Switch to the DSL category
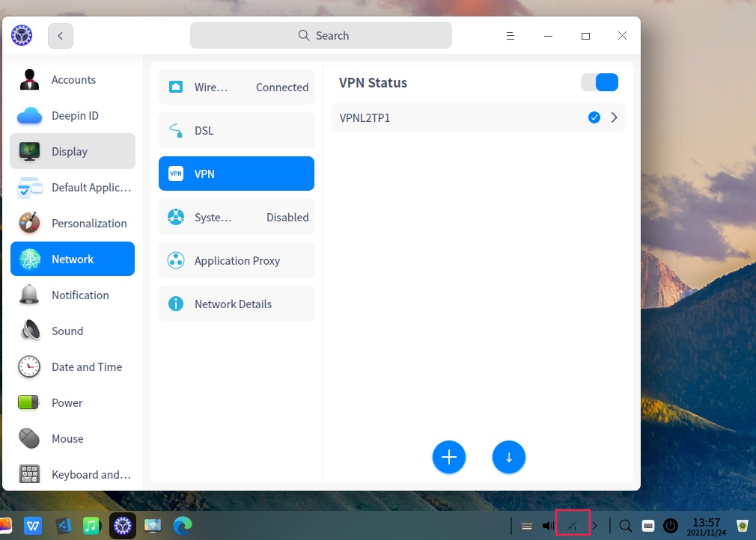Screen dimensions: 756x540 click(237, 130)
